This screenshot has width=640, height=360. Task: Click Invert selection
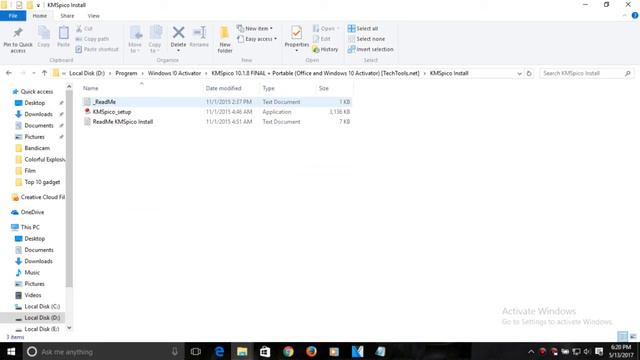click(x=371, y=49)
